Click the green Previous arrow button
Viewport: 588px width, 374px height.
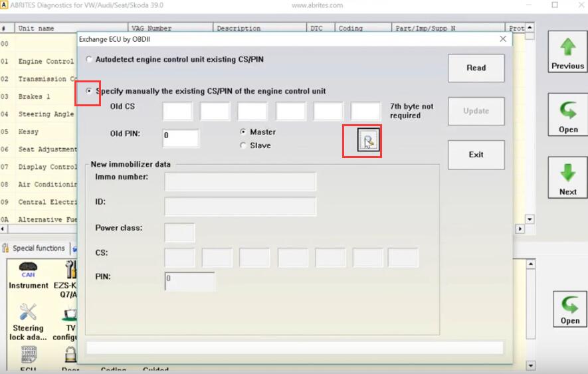[x=567, y=52]
